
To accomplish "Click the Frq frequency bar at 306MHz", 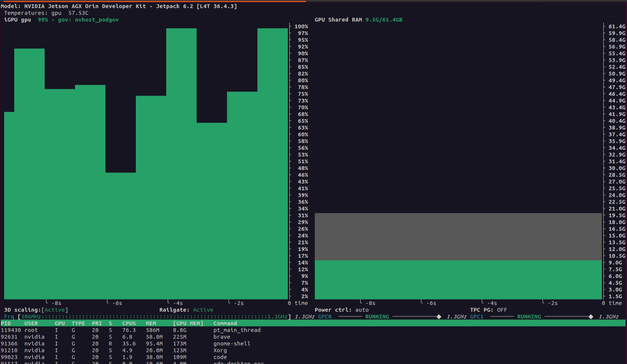I will [x=154, y=317].
